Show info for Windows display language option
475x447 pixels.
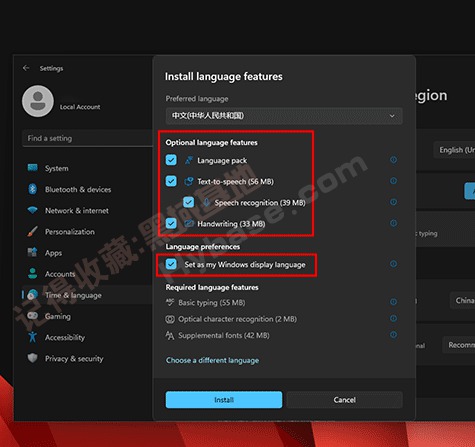coord(393,264)
